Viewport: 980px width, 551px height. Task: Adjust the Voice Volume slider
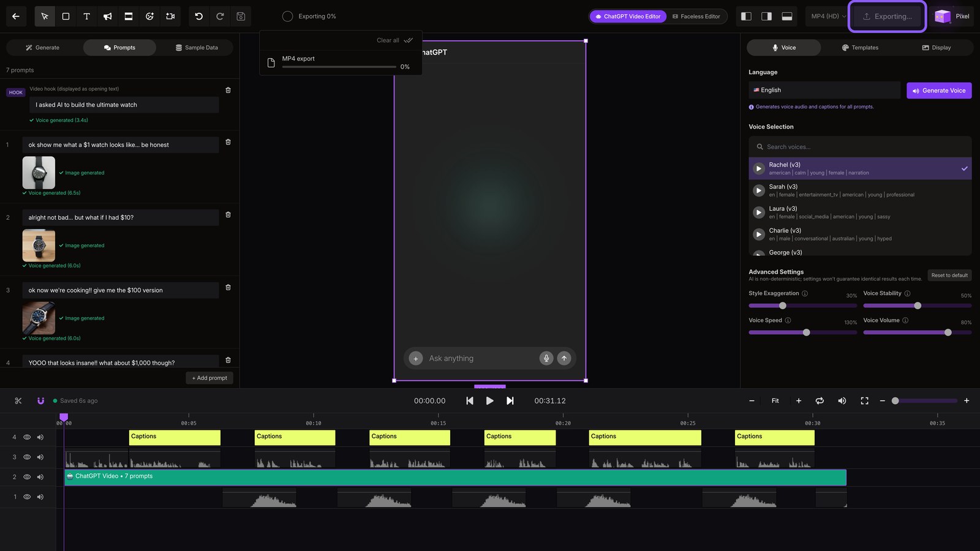[918, 332]
